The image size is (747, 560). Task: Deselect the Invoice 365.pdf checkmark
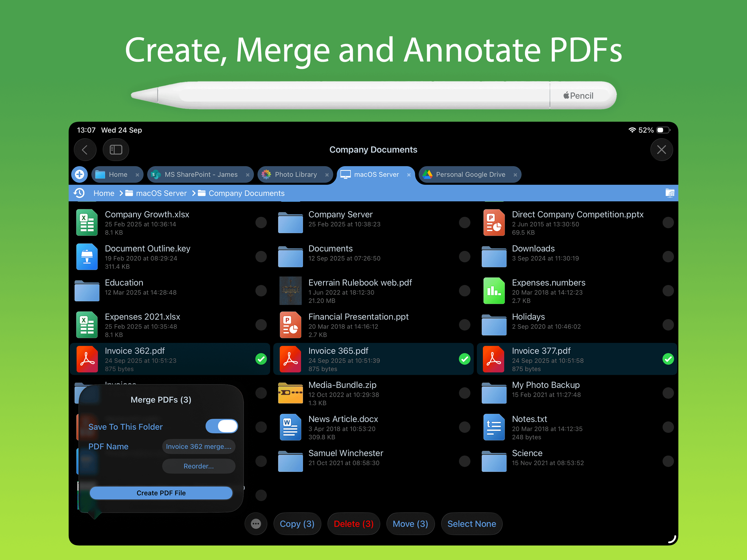pos(464,359)
